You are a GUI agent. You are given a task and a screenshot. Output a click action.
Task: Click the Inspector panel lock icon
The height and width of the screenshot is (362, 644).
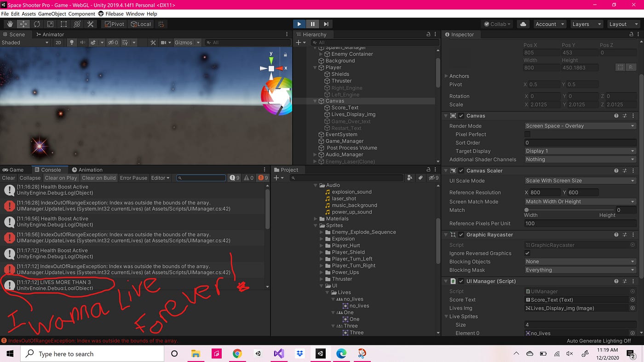(x=631, y=34)
